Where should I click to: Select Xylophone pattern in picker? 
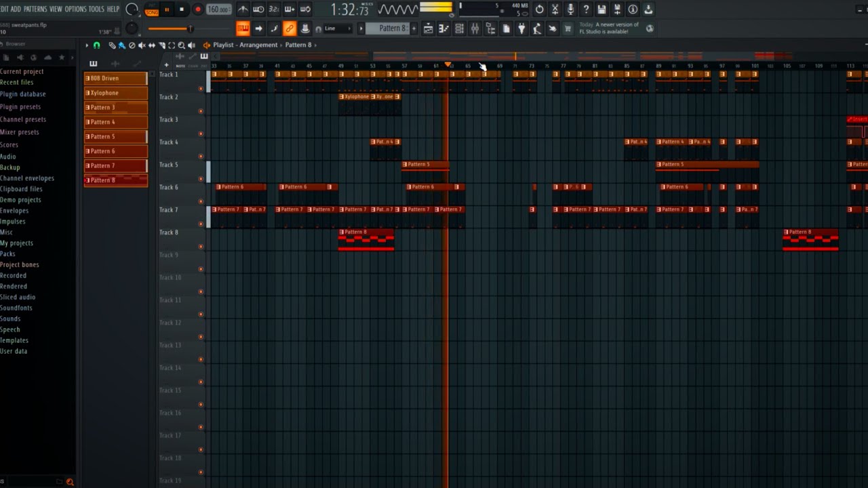click(115, 93)
